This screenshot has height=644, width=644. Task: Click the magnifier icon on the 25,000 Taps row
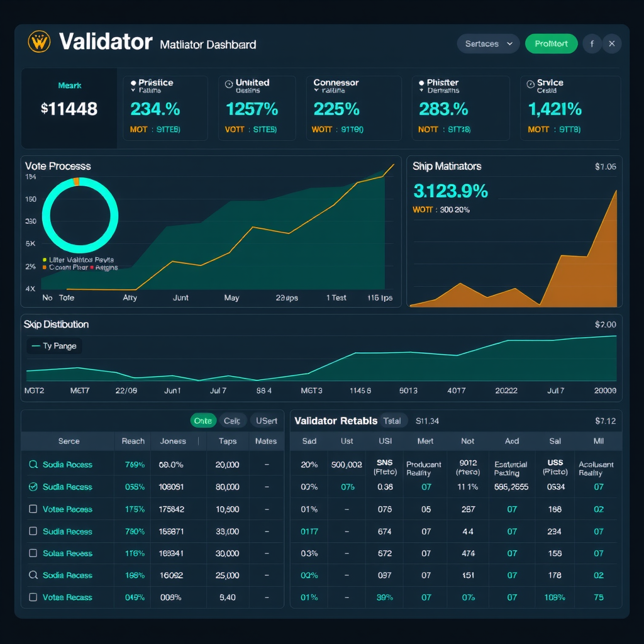click(x=33, y=575)
